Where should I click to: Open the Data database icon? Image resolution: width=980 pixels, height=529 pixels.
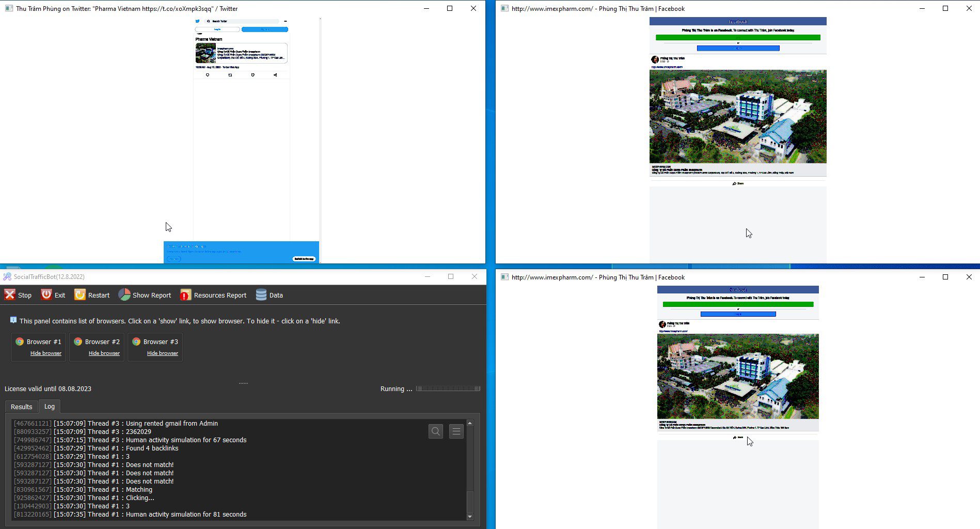click(261, 295)
